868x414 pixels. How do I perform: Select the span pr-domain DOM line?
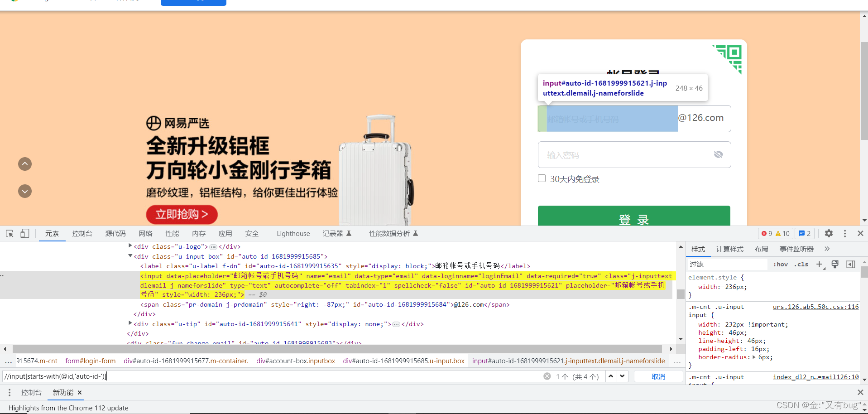click(x=325, y=304)
